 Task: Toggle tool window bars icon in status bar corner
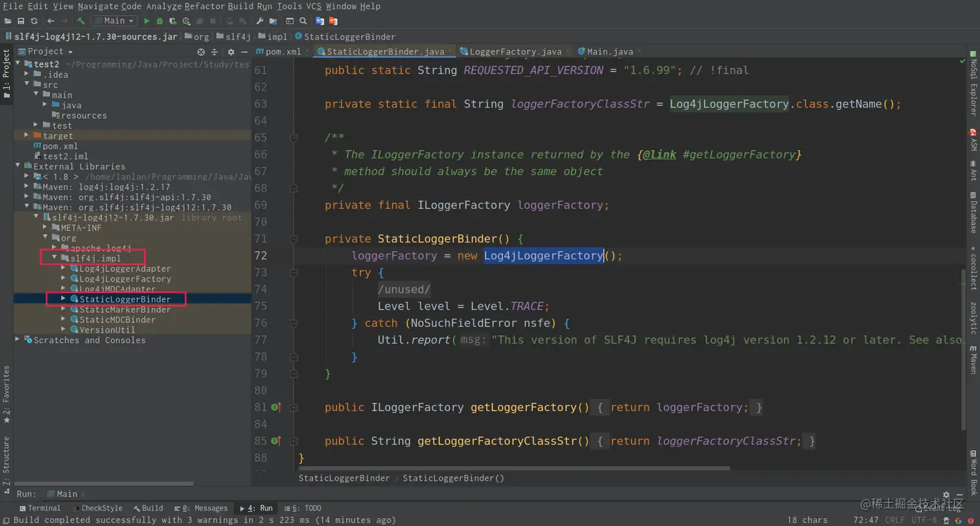(5, 520)
